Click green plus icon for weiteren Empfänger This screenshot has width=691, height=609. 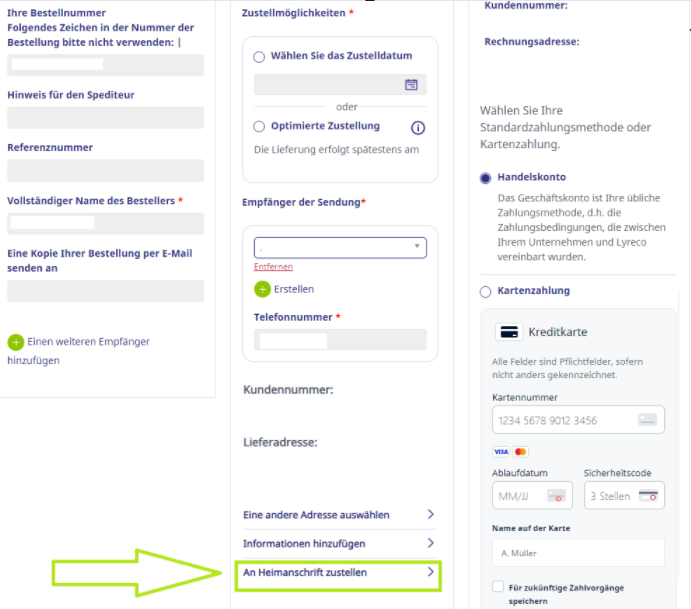coord(15,342)
